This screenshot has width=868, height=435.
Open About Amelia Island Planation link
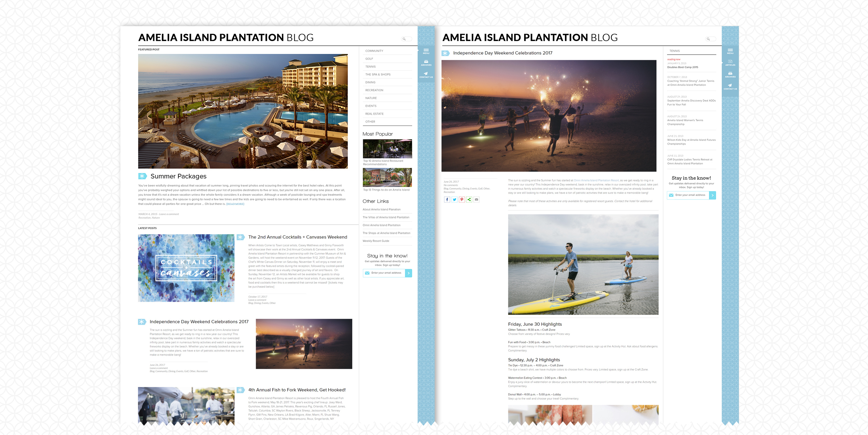click(x=381, y=209)
